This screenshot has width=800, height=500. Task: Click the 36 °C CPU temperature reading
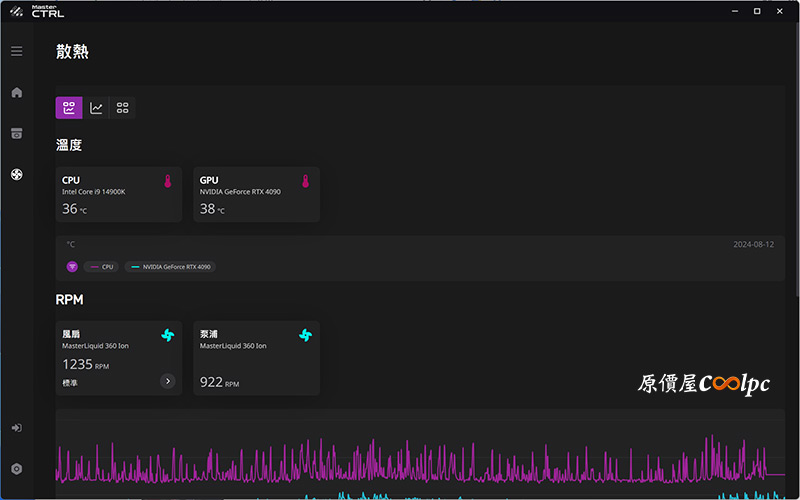pyautogui.click(x=74, y=209)
